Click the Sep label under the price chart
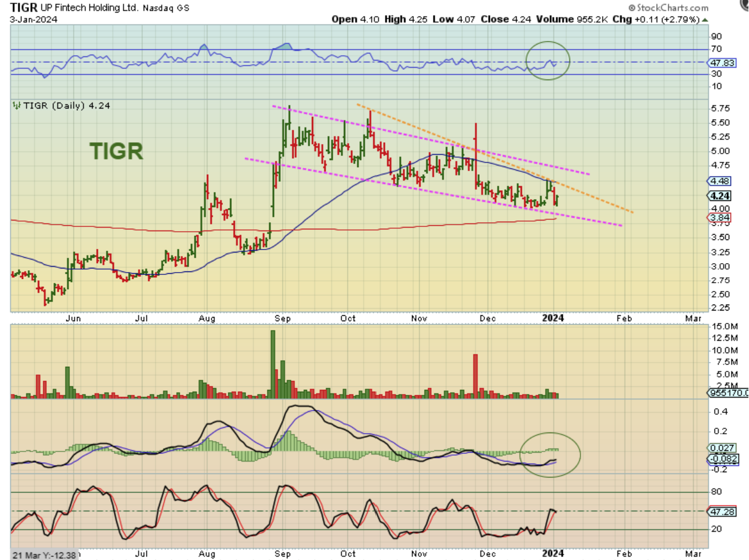This screenshot has height=560, width=749. (282, 318)
